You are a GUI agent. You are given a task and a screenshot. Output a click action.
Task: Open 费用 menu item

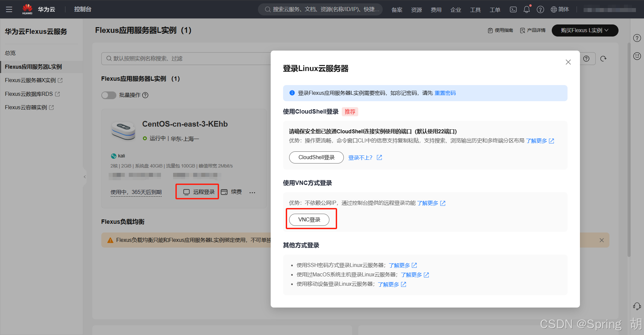(x=436, y=10)
